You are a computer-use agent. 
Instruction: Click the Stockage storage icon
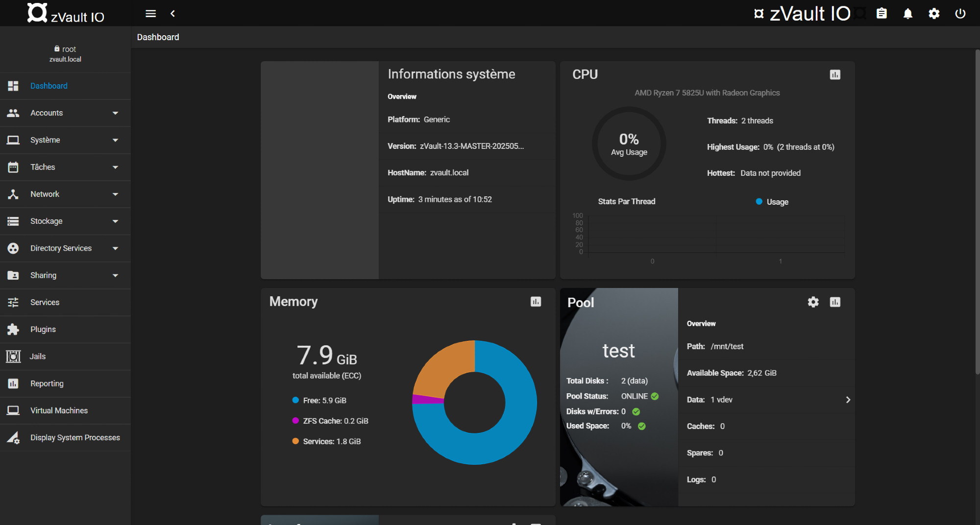click(13, 221)
